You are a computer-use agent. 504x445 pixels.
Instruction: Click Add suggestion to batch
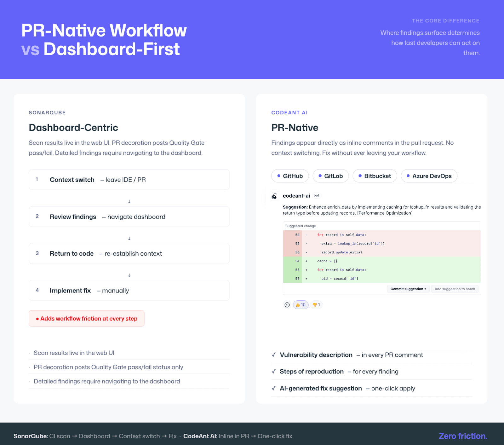(455, 289)
